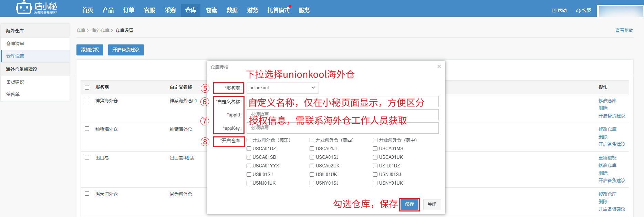Screen dimensions: 644x217
Task: Enable the USCA01UK warehouse
Action: (375, 157)
